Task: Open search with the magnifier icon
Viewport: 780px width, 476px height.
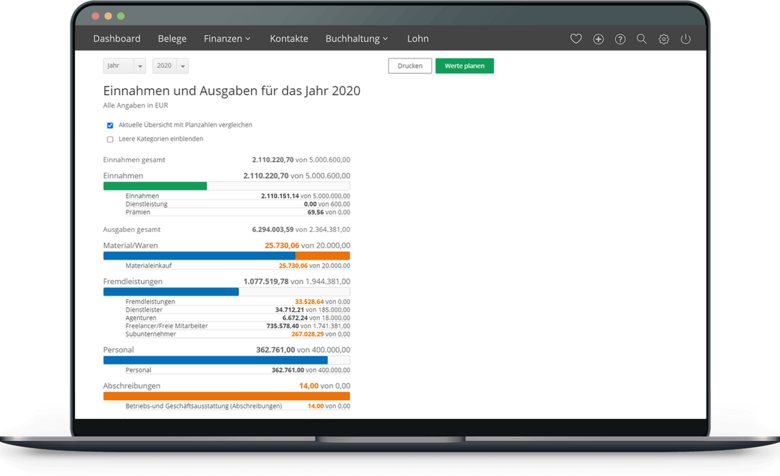Action: click(x=642, y=39)
